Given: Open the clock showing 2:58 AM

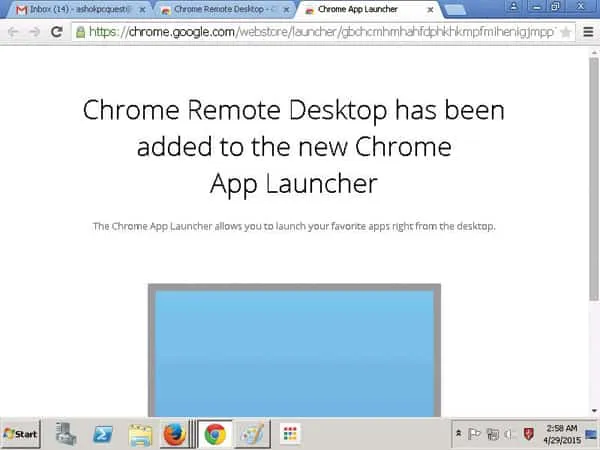Looking at the screenshot, I should [x=562, y=434].
